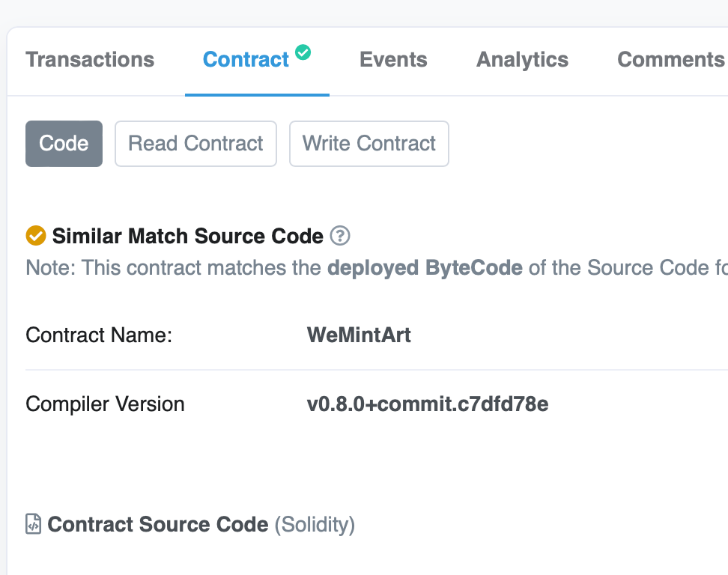Viewport: 728px width, 575px height.
Task: Open the Similar Match help question mark
Action: click(340, 236)
